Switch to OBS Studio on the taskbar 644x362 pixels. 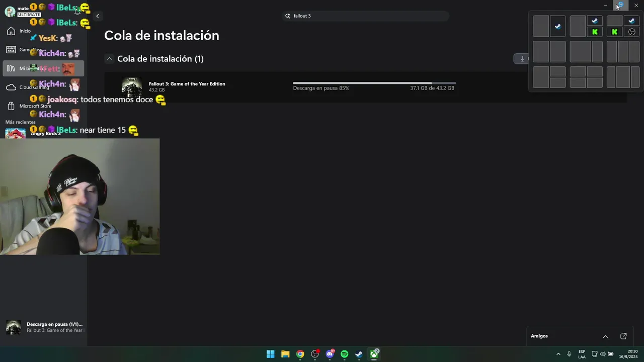pyautogui.click(x=315, y=354)
